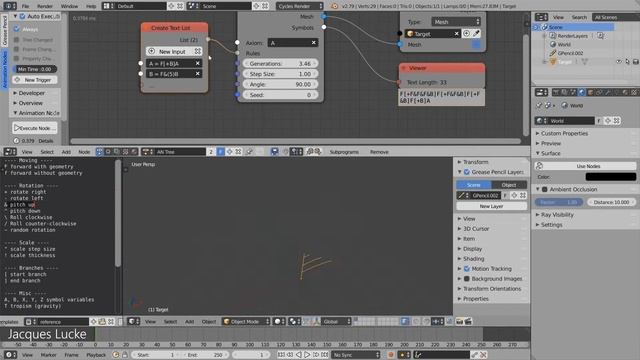Open the Window menu
The image size is (640, 360).
[x=69, y=6]
